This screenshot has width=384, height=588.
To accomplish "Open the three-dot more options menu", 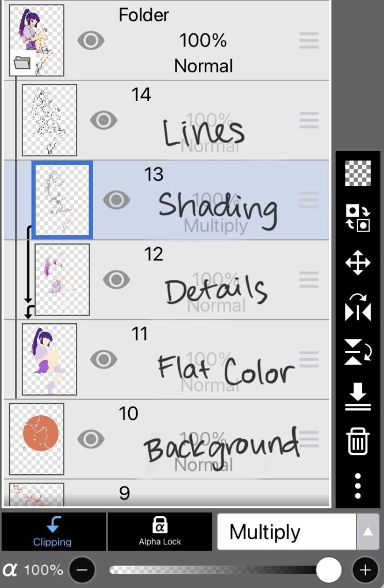I will pos(358,486).
